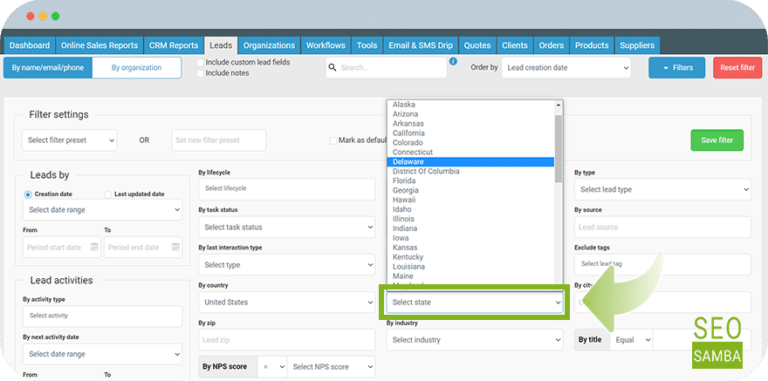Enable Include custom lead fields
The width and height of the screenshot is (768, 381).
200,63
